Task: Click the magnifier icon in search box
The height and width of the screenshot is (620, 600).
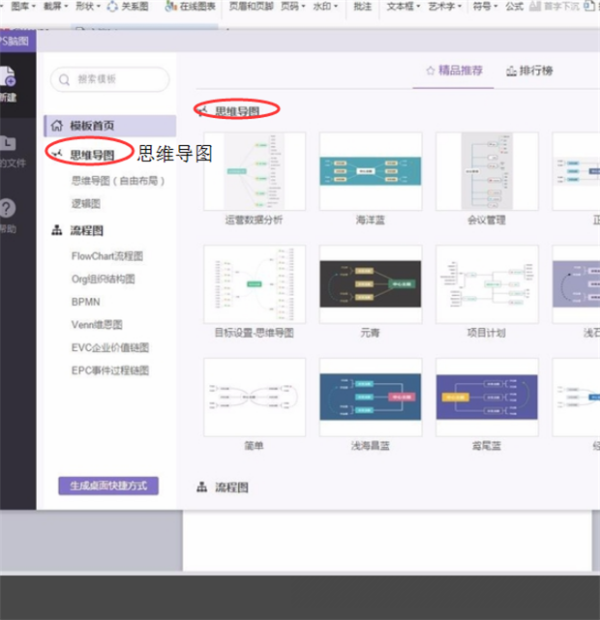Action: [64, 80]
